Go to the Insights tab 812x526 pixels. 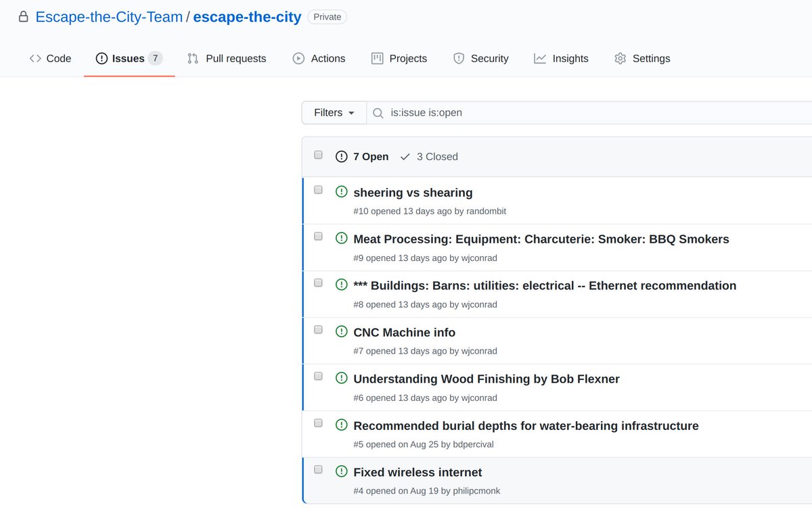pyautogui.click(x=561, y=59)
